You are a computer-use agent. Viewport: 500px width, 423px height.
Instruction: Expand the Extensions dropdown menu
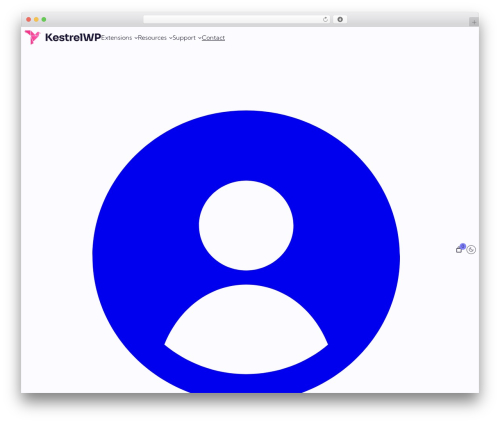tap(119, 38)
